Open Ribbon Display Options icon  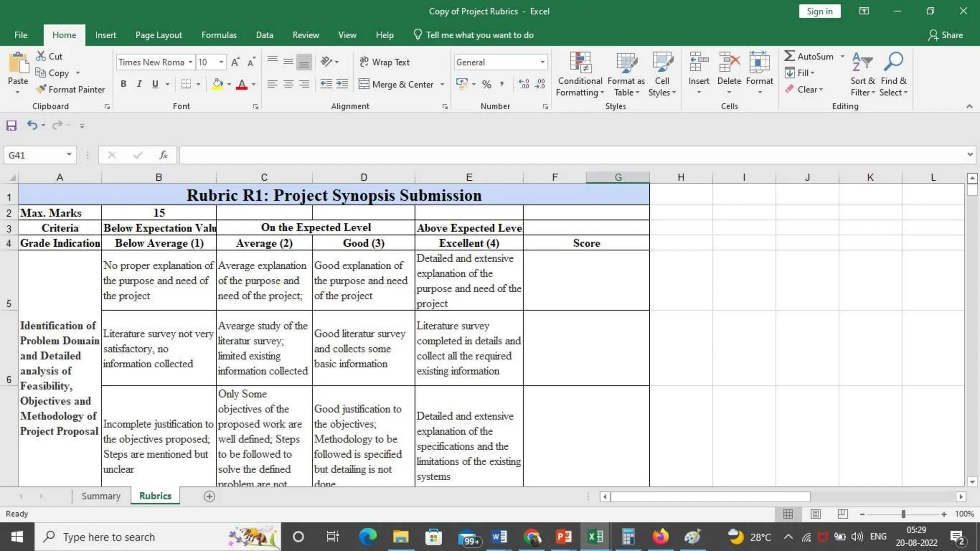(864, 11)
